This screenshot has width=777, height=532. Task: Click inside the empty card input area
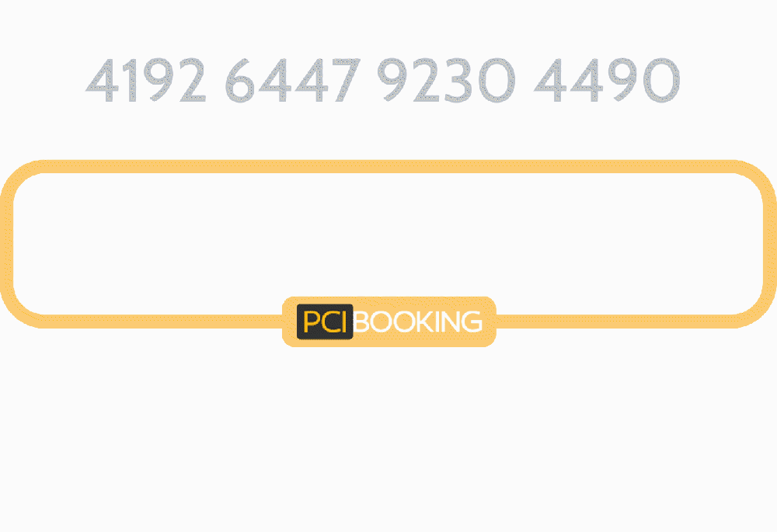pyautogui.click(x=388, y=241)
